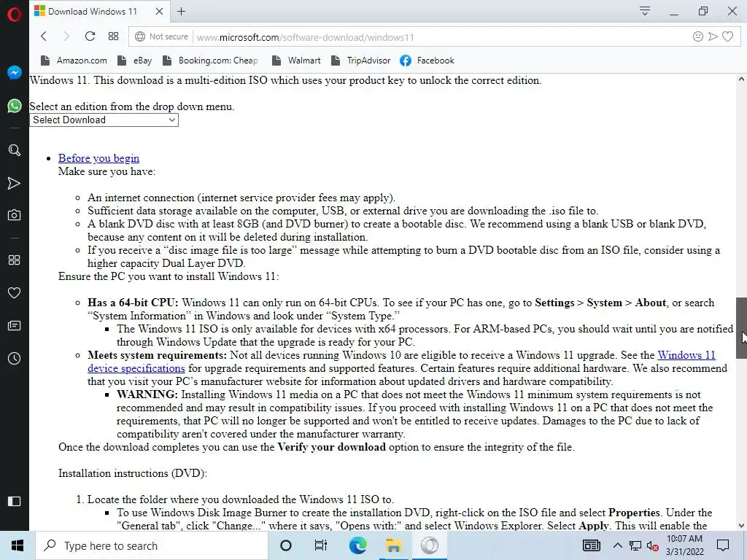
Task: Open the start page tiles button
Action: point(113,36)
